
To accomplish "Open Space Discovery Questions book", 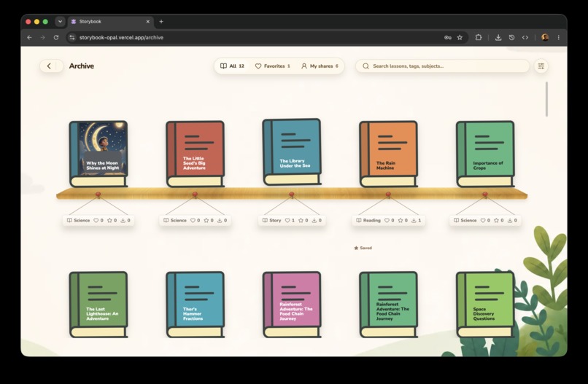I will point(485,305).
